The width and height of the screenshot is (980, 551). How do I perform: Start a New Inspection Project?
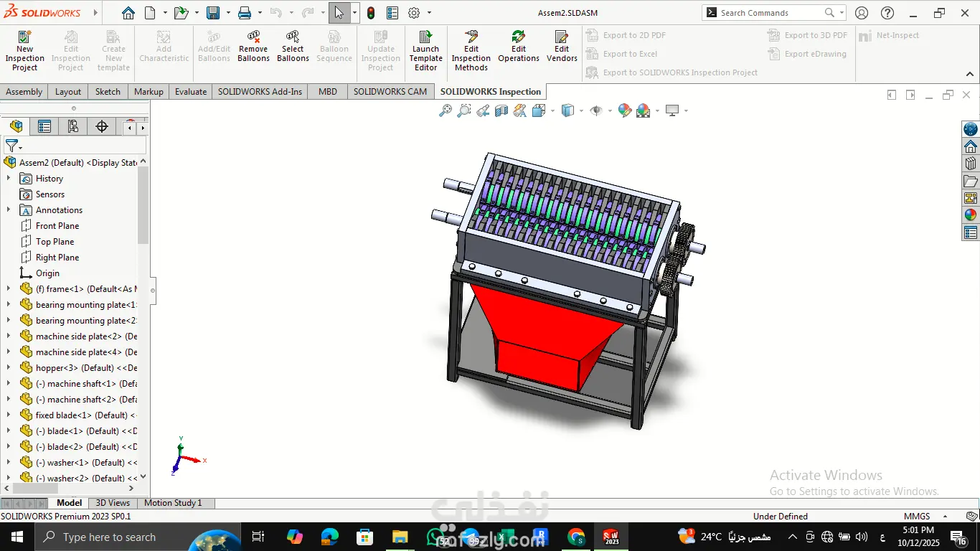click(25, 50)
